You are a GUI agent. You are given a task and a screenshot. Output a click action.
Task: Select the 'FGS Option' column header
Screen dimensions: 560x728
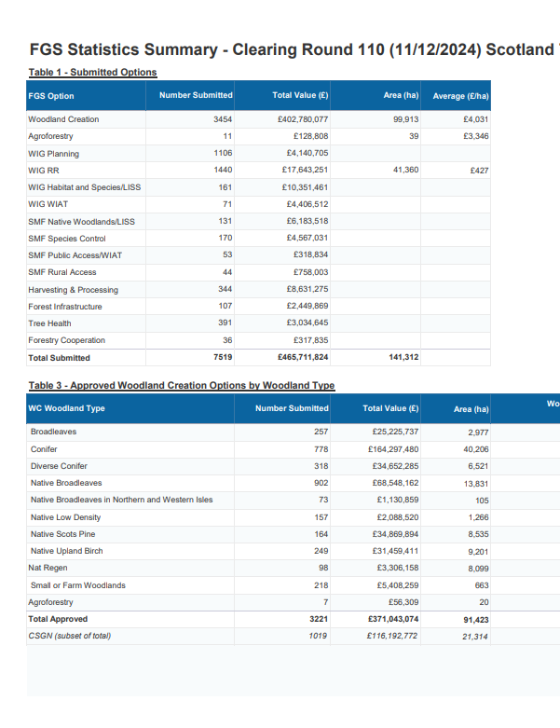tap(51, 96)
